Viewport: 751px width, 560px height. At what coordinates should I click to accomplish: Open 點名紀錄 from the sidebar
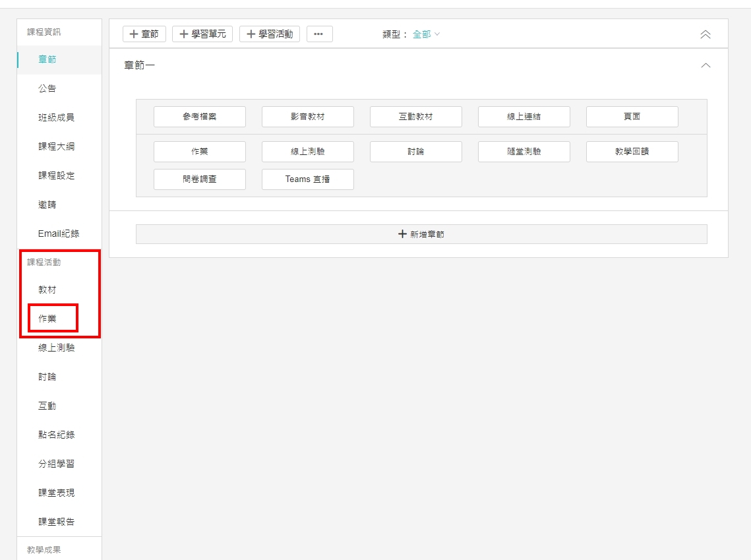click(56, 435)
